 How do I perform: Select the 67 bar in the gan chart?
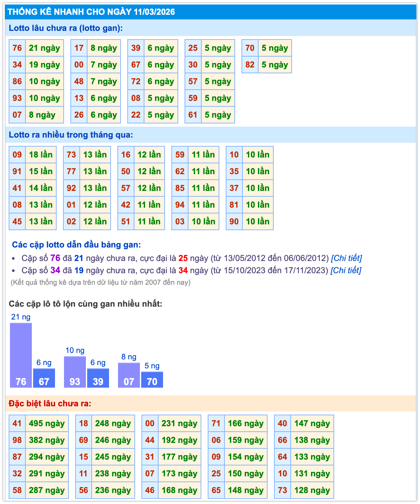tap(44, 378)
